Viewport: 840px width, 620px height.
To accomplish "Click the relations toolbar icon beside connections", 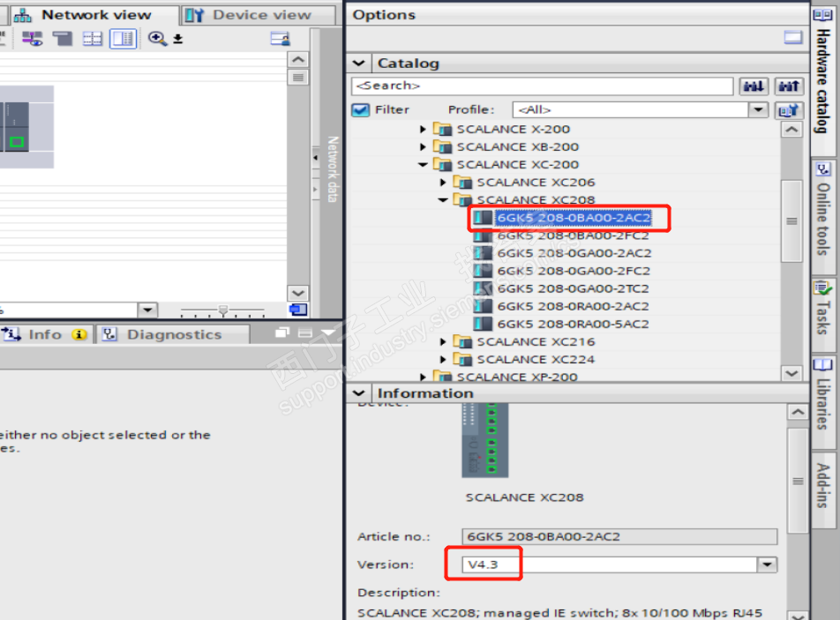I will click(63, 39).
